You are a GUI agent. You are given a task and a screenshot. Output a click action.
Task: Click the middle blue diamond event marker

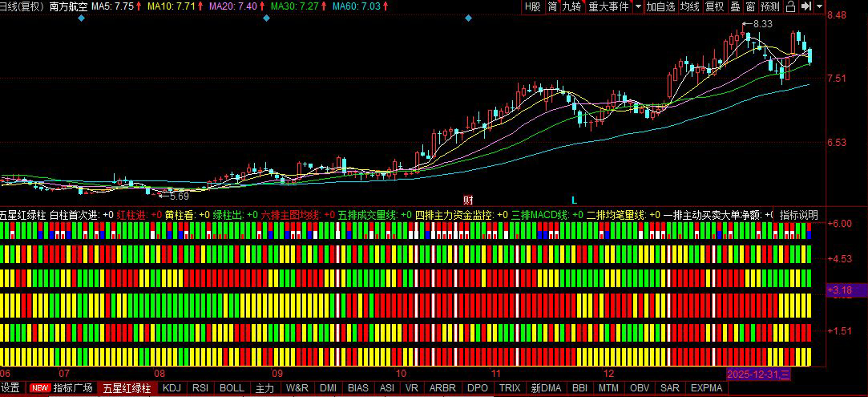pyautogui.click(x=266, y=18)
